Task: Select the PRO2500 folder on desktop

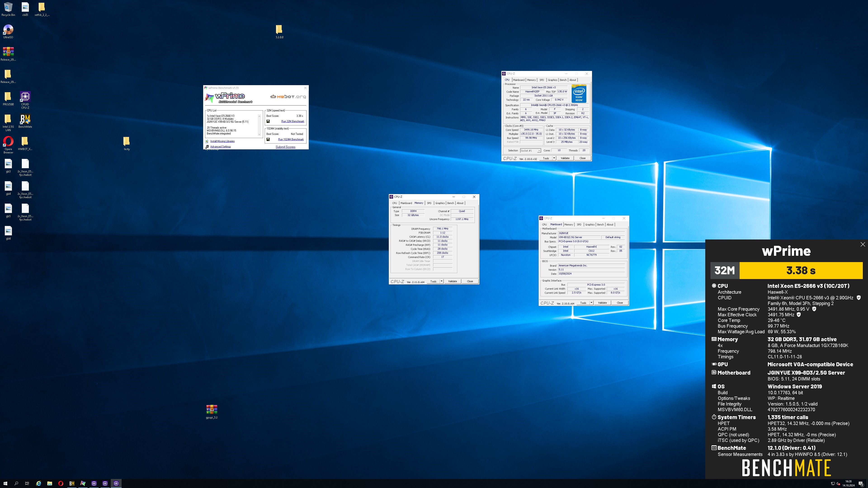Action: [8, 99]
